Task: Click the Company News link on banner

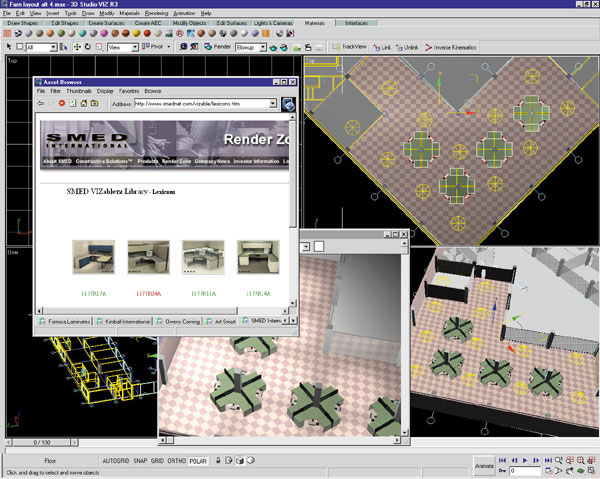Action: coord(212,161)
